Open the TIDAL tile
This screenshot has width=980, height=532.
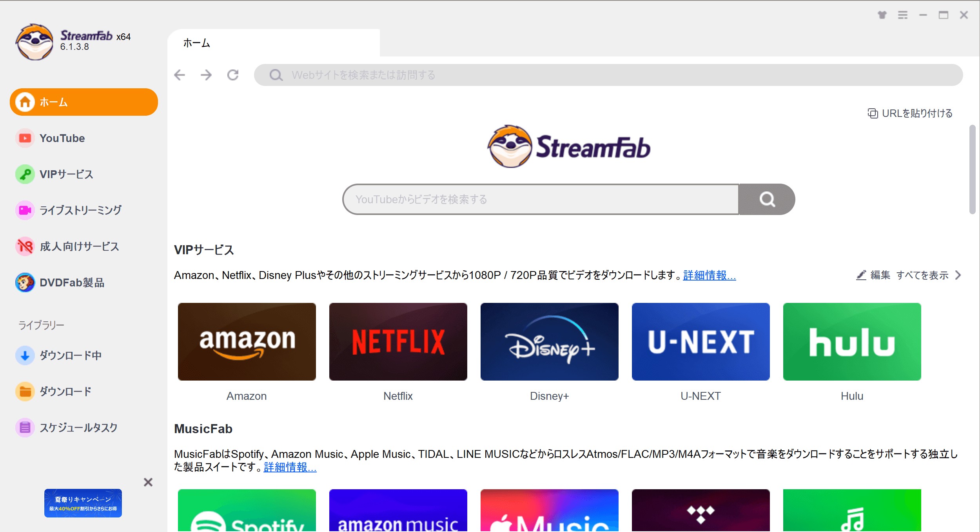coord(701,510)
